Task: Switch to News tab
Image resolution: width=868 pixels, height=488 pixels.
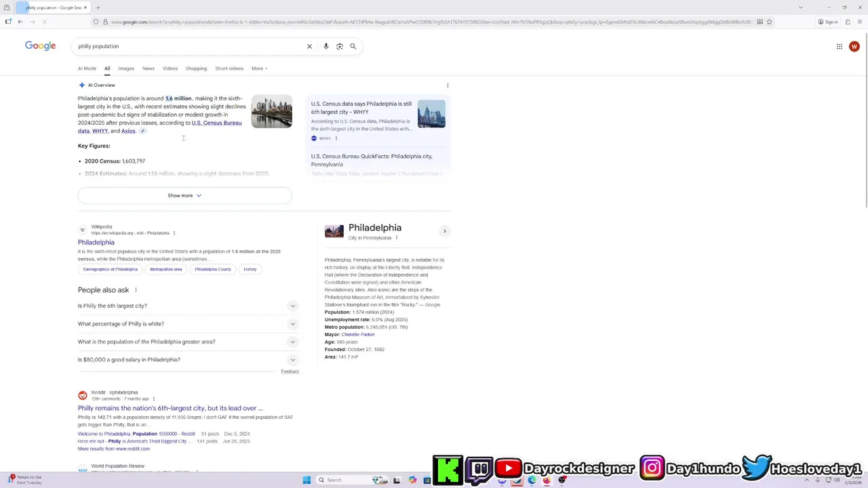Action: [149, 68]
